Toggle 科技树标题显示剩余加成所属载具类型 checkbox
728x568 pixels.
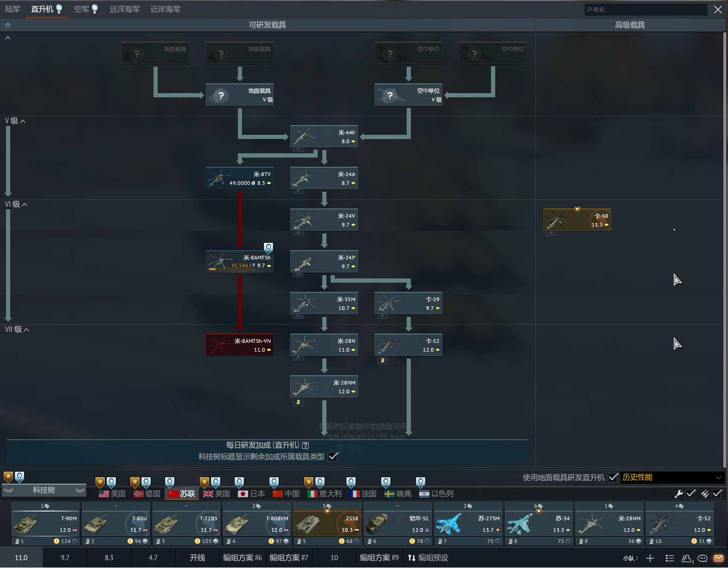pyautogui.click(x=333, y=457)
